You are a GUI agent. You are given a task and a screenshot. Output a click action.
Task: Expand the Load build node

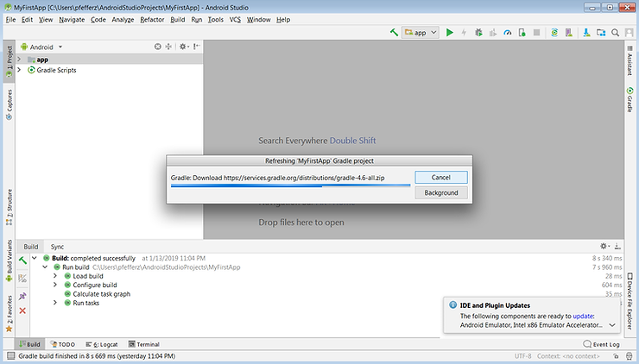pos(55,276)
